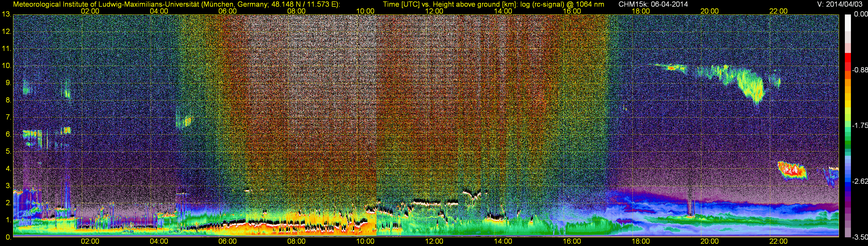
Task: Click the 04:00 label on the bottom time axis
Action: [159, 241]
